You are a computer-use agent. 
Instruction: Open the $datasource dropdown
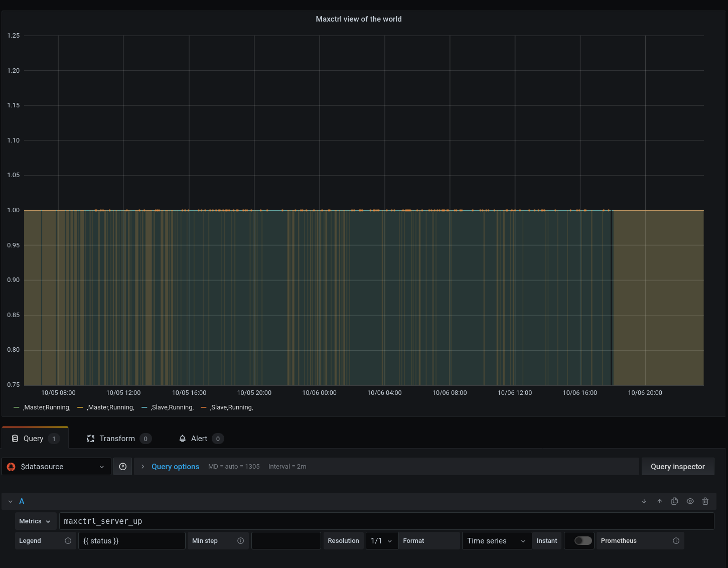[56, 467]
